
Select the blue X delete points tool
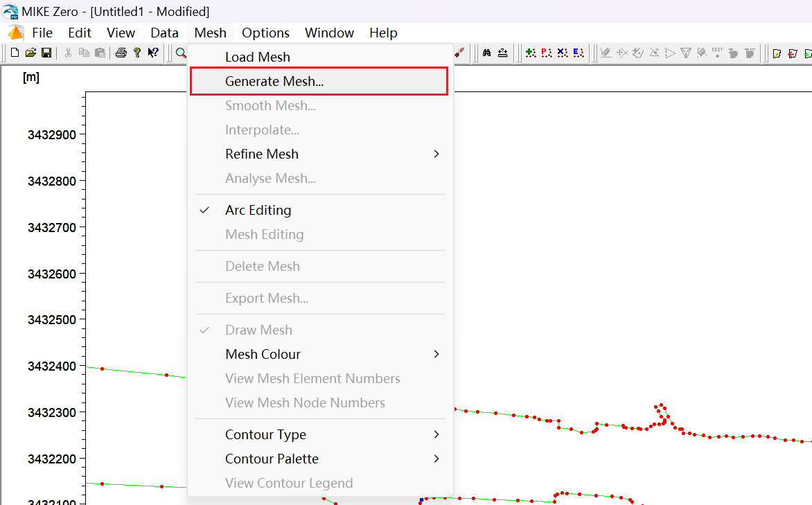click(x=563, y=53)
